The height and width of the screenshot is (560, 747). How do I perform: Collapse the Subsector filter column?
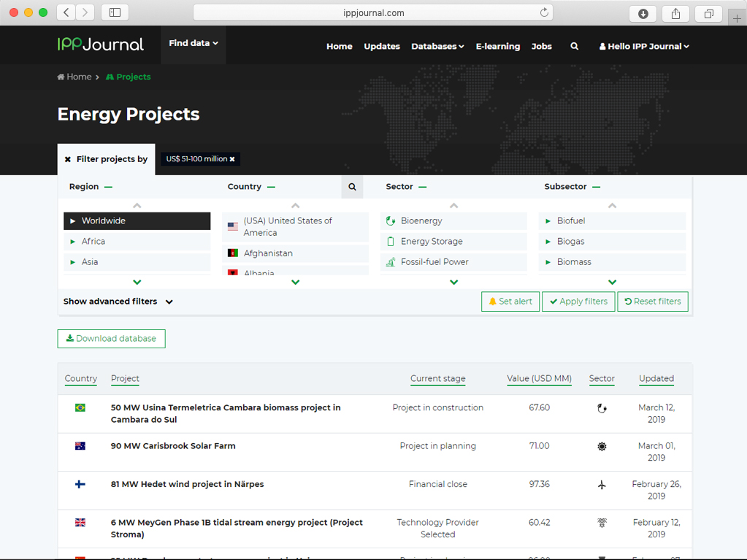click(597, 187)
